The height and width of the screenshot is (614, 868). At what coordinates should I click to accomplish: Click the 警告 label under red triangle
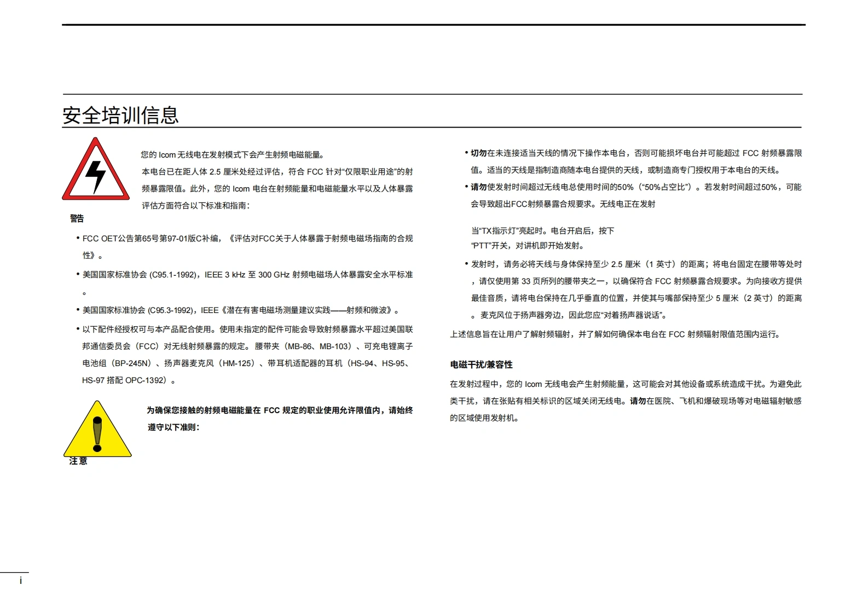click(x=77, y=219)
